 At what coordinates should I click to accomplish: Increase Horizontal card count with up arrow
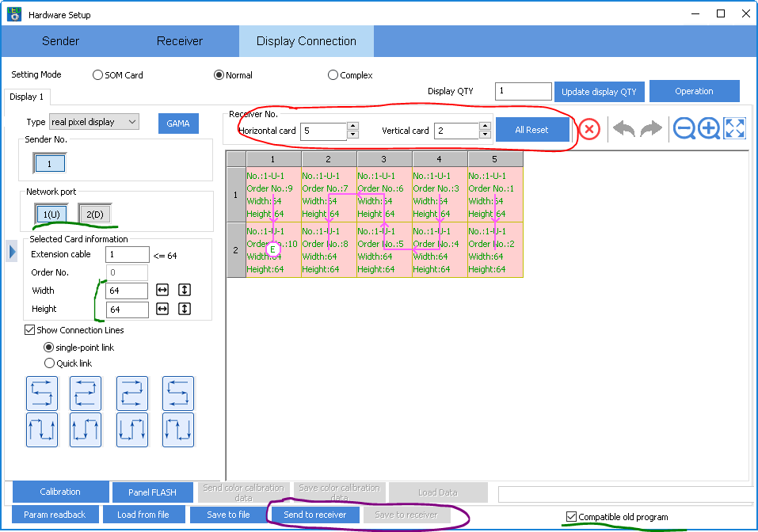click(352, 126)
